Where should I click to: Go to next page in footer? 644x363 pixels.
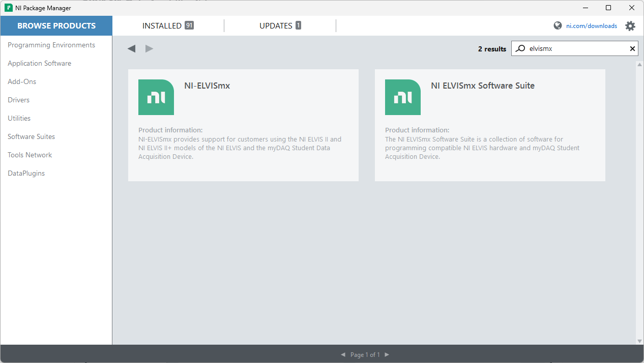click(387, 354)
